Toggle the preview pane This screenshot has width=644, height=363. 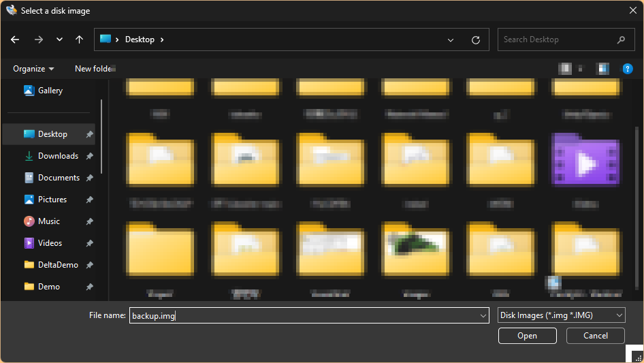(x=602, y=69)
